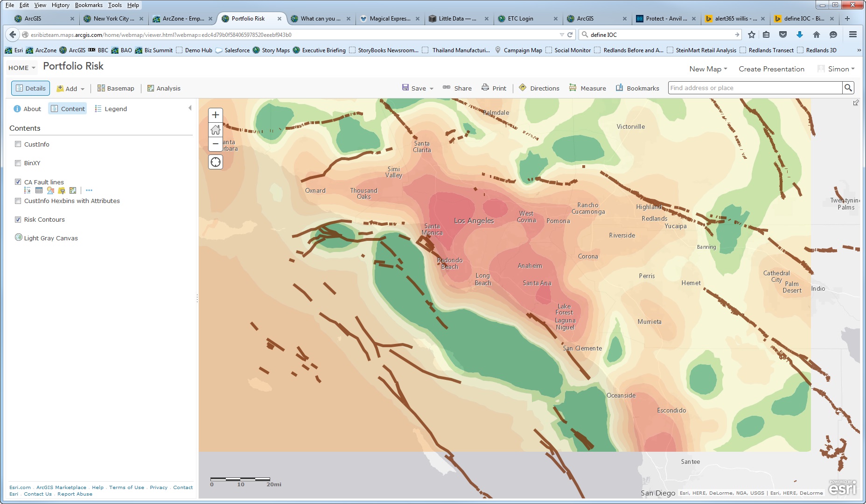
Task: Open the Tools menu
Action: pyautogui.click(x=115, y=5)
